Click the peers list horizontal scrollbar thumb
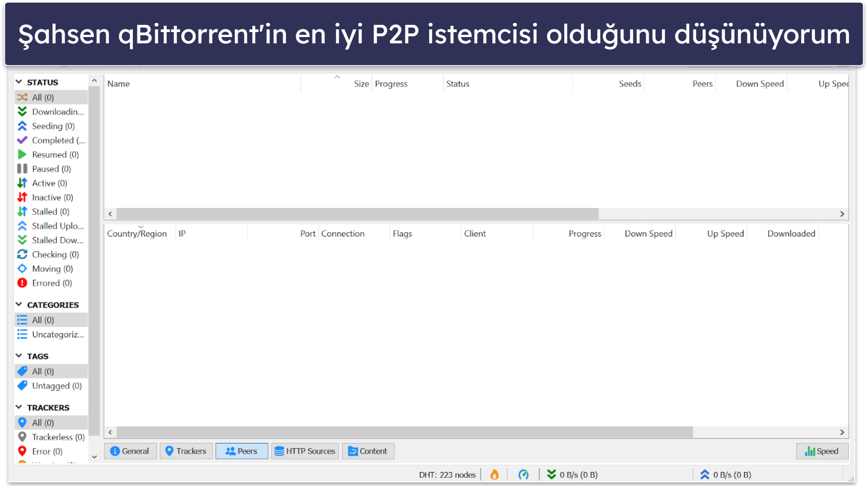Viewport: 868px width, 486px height. 405,432
